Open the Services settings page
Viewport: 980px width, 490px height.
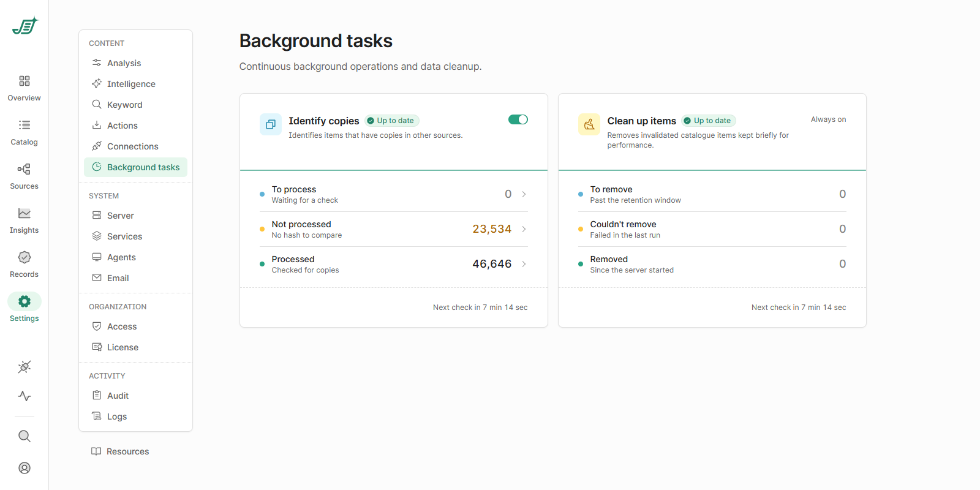135,236
